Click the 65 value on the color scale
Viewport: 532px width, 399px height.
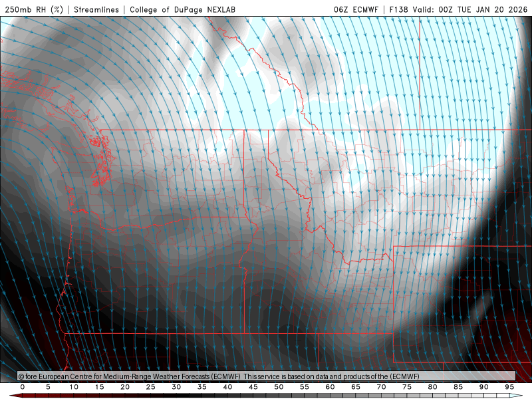point(356,387)
